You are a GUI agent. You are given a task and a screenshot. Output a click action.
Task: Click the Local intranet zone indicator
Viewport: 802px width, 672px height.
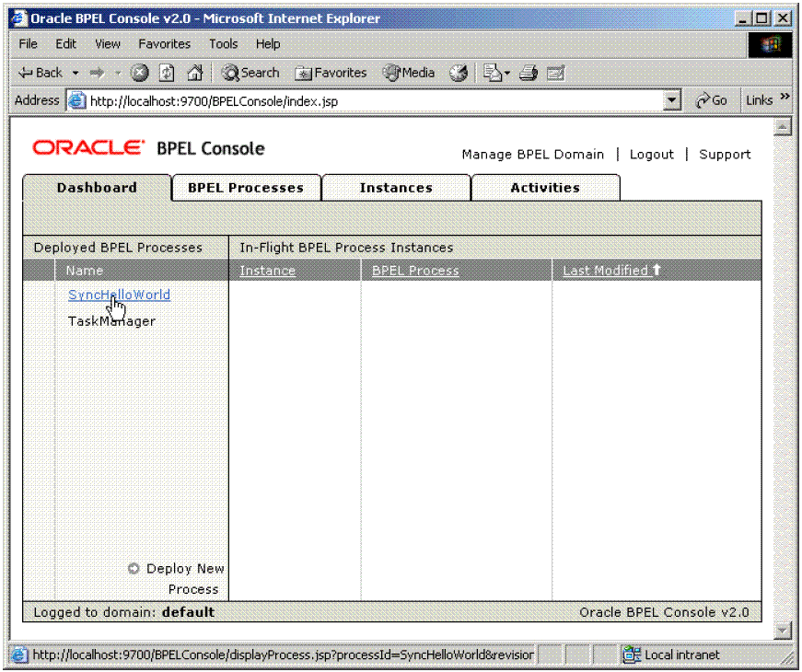(x=670, y=655)
